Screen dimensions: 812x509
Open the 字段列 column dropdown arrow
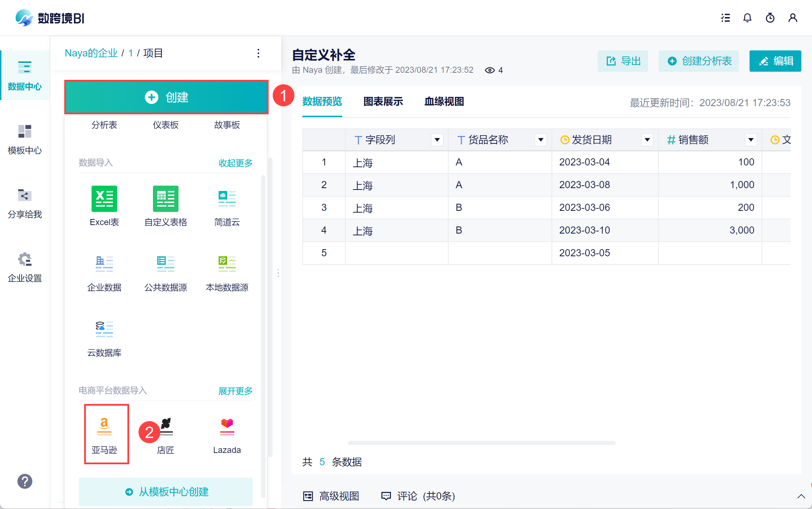(437, 140)
